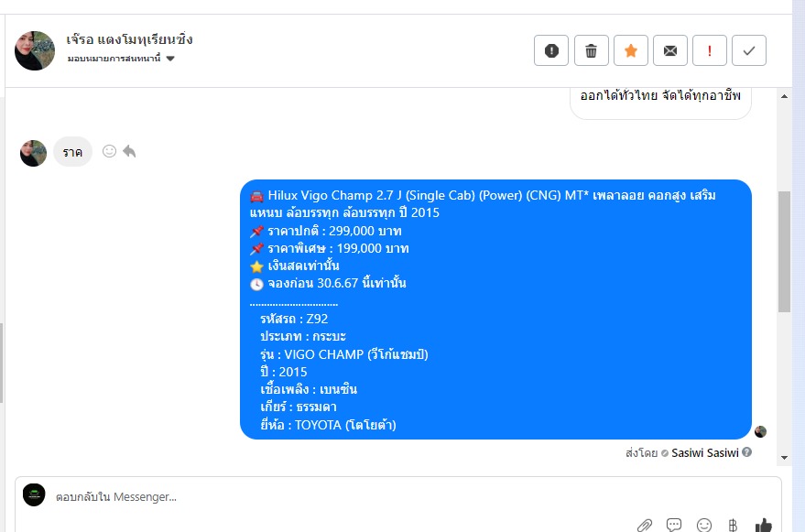The width and height of the screenshot is (805, 532).
Task: Click scrollbar down arrow in chat
Action: 784,458
